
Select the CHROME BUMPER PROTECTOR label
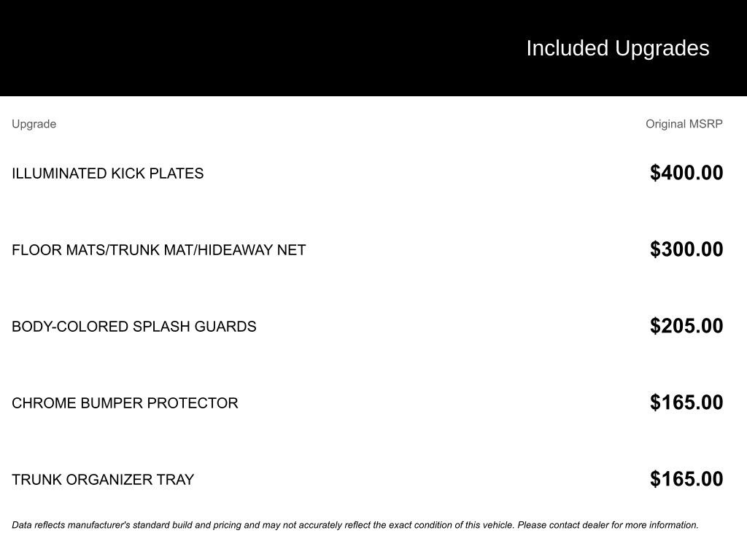(x=125, y=403)
